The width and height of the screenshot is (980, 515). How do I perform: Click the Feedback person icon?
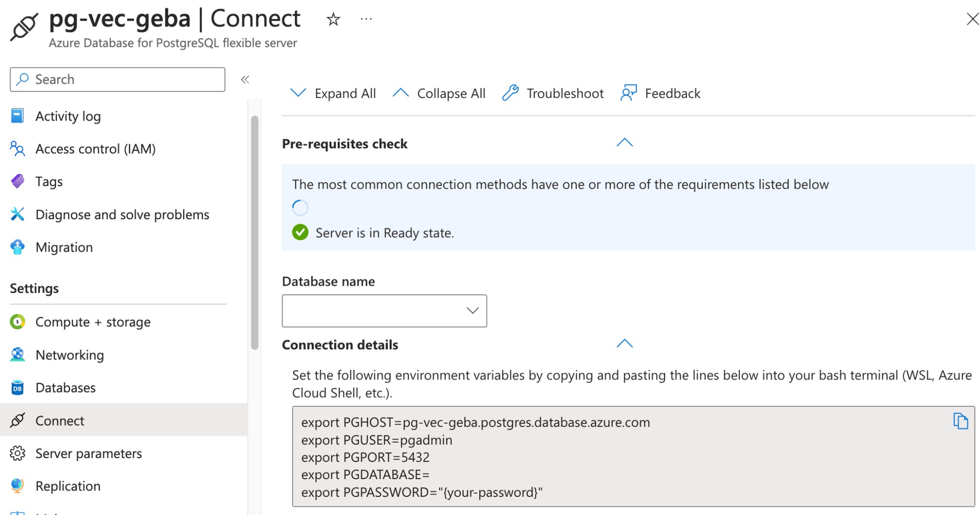629,93
